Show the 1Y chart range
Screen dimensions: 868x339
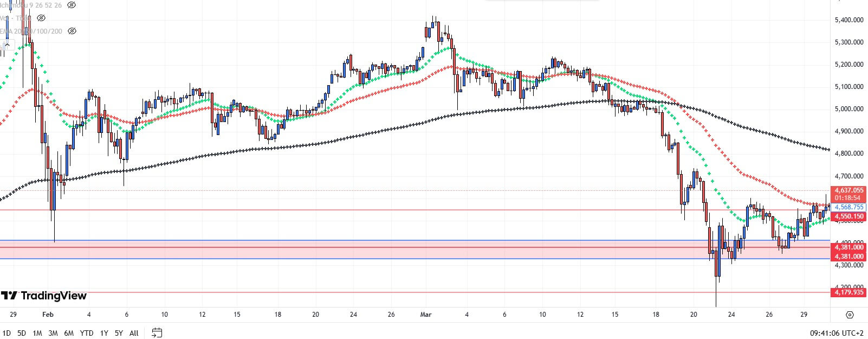[x=103, y=333]
